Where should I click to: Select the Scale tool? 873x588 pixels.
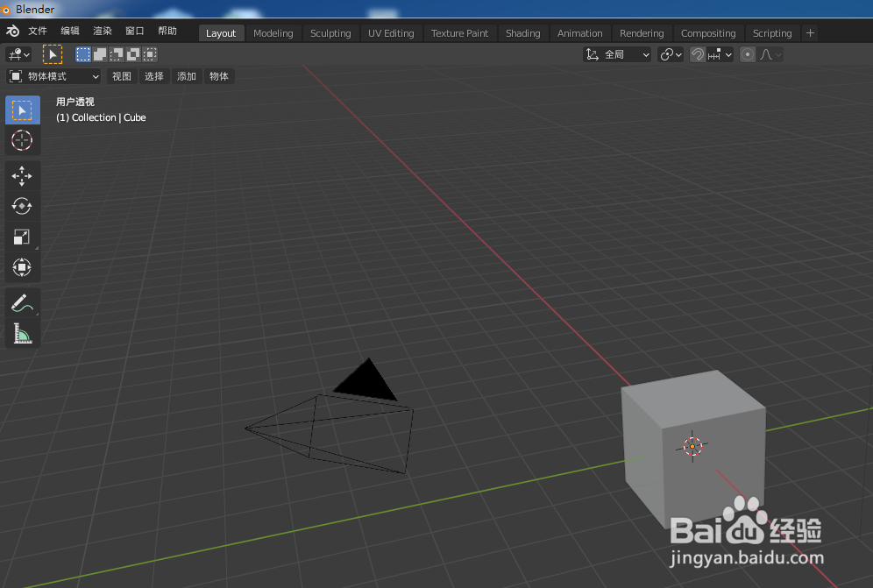point(22,237)
